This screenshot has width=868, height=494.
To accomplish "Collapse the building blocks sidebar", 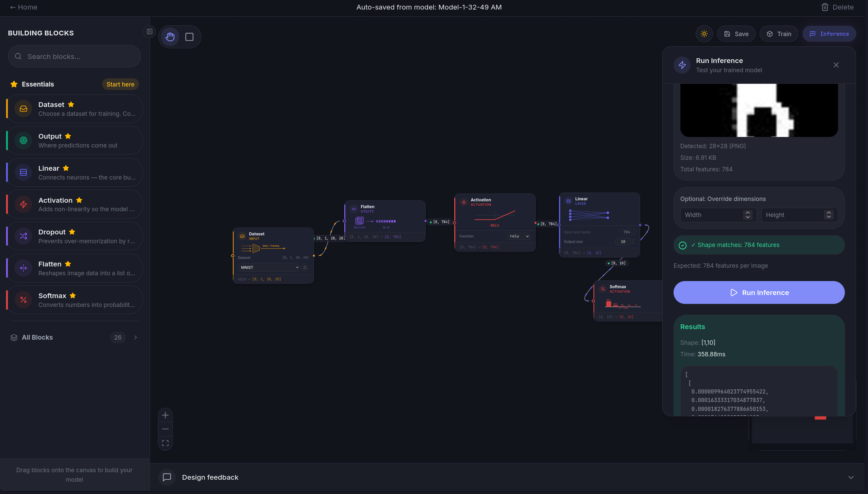I will tap(149, 32).
